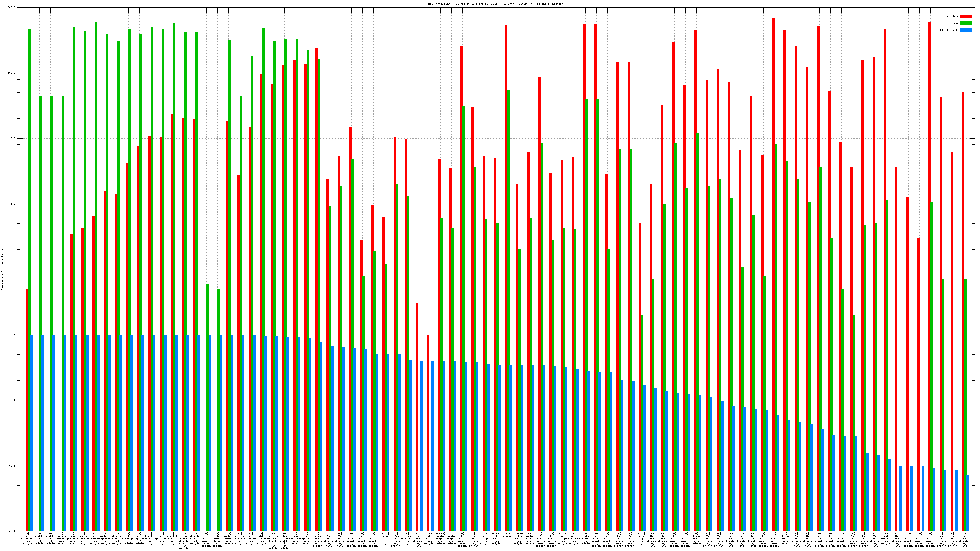Click the virbl.dnsbl.bit.nl x-axis label

point(217,540)
